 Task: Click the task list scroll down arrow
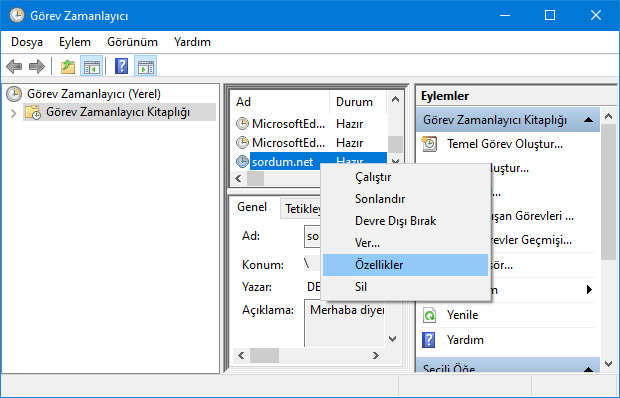395,161
